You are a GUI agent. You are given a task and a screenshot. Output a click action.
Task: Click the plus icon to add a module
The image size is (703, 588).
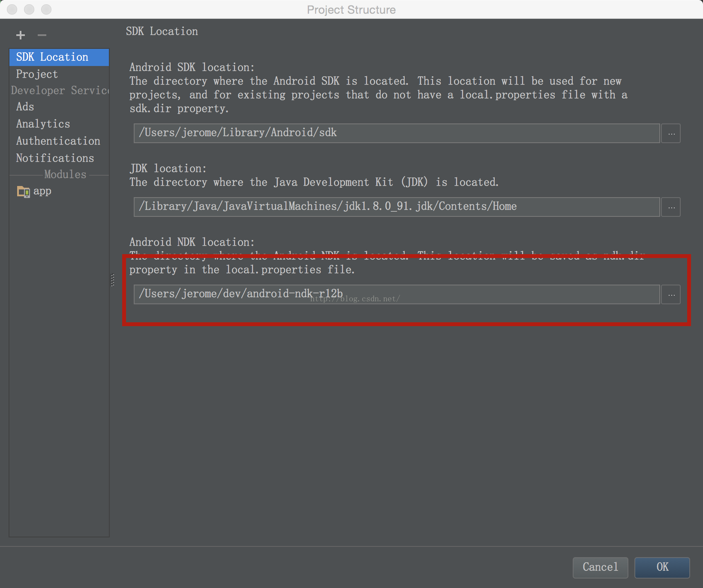tap(21, 35)
